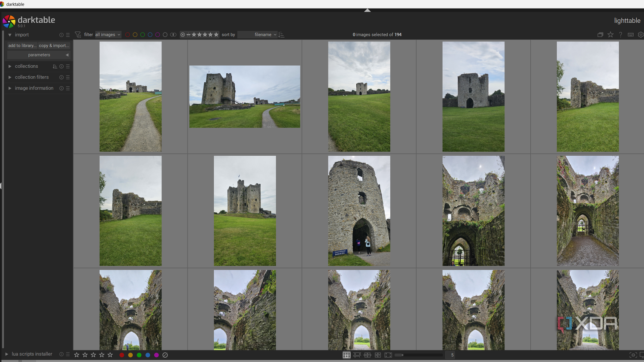Click the fifth star in the rating filter
The height and width of the screenshot is (362, 644).
coord(216,35)
